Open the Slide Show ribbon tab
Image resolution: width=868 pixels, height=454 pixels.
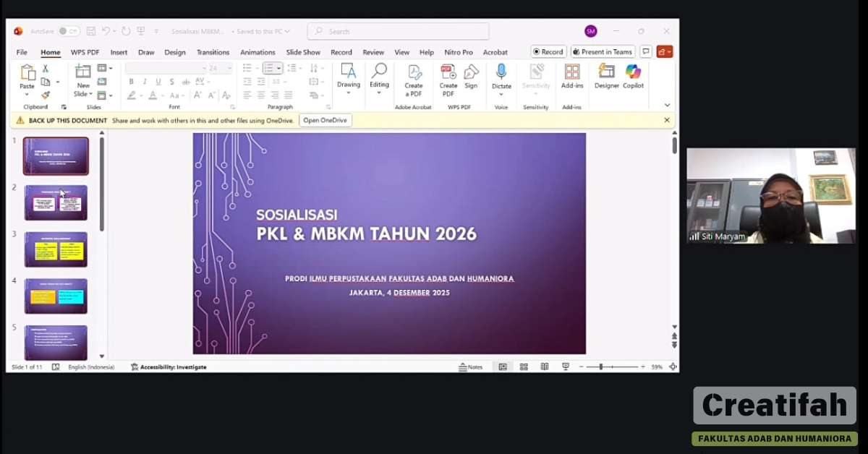pos(304,51)
